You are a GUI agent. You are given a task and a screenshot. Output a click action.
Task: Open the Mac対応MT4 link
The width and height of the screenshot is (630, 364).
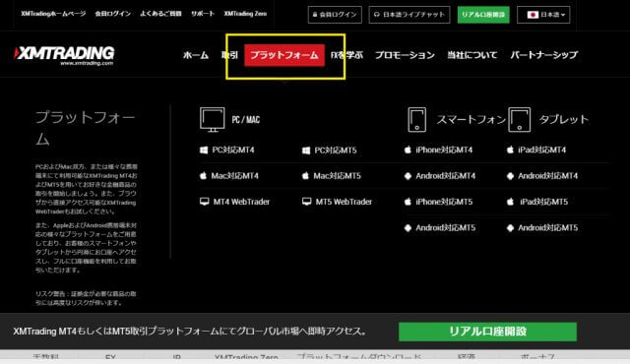(234, 176)
